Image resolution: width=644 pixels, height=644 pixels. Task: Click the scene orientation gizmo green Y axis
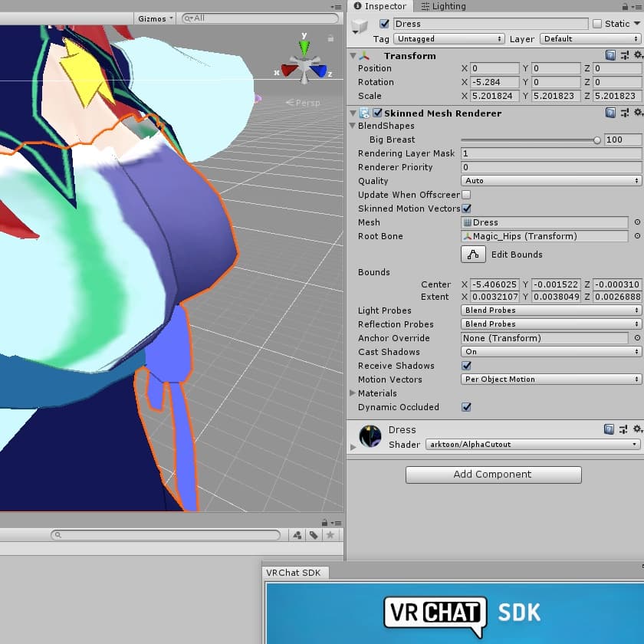click(304, 48)
